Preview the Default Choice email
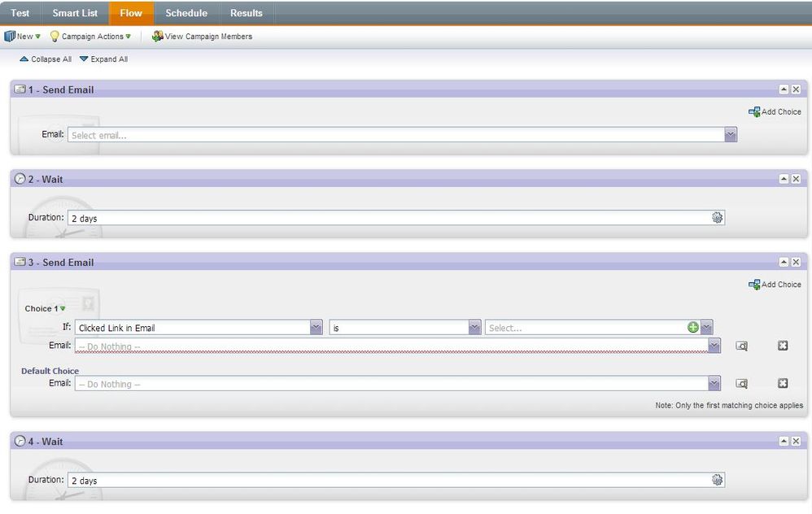Image resolution: width=812 pixels, height=514 pixels. tap(741, 384)
